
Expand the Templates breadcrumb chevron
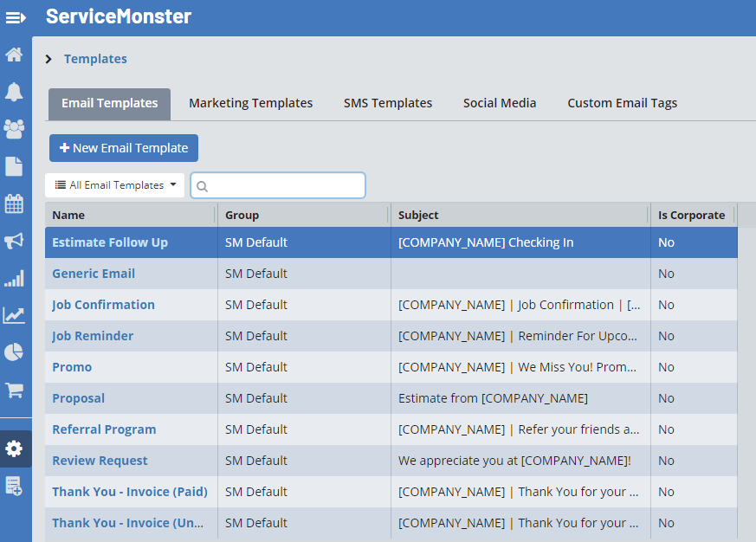48,59
